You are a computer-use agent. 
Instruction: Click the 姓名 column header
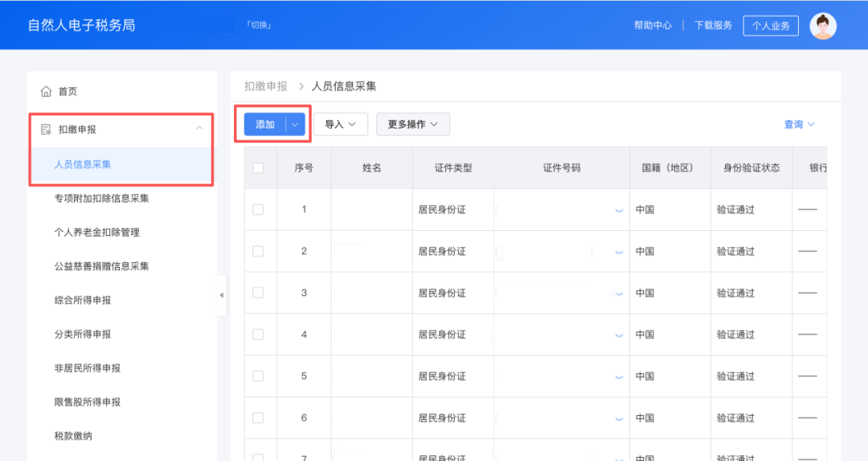(371, 168)
